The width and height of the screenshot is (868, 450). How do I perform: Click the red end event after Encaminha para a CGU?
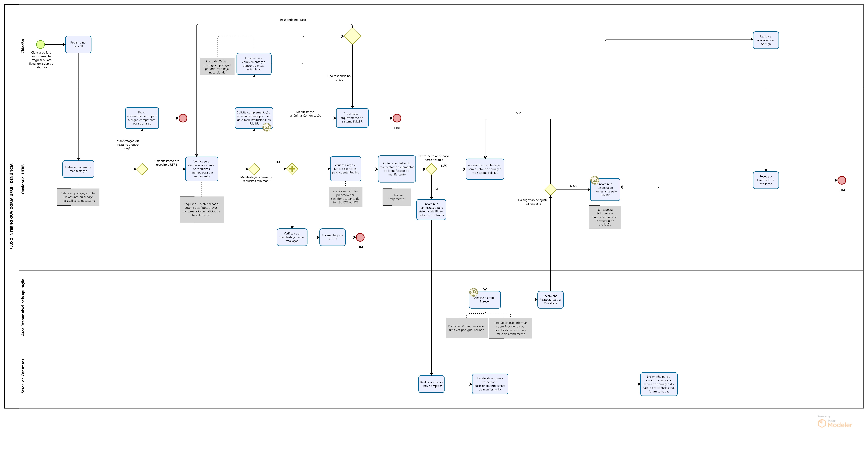[x=360, y=237]
